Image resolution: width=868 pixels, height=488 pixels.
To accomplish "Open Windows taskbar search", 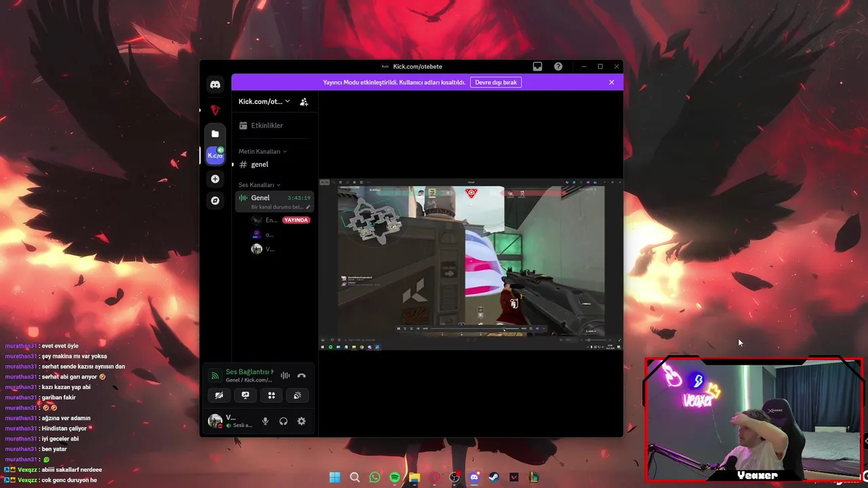I will tap(355, 477).
